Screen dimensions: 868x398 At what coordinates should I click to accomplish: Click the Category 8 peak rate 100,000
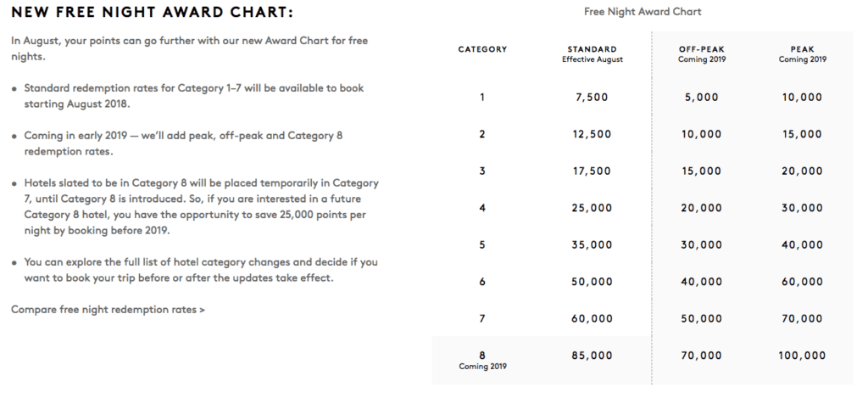(x=802, y=356)
